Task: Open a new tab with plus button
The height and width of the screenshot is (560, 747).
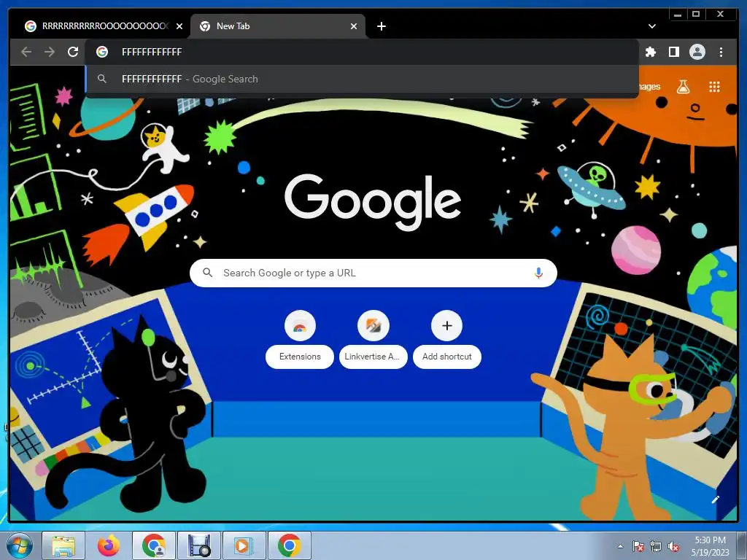Action: (381, 26)
